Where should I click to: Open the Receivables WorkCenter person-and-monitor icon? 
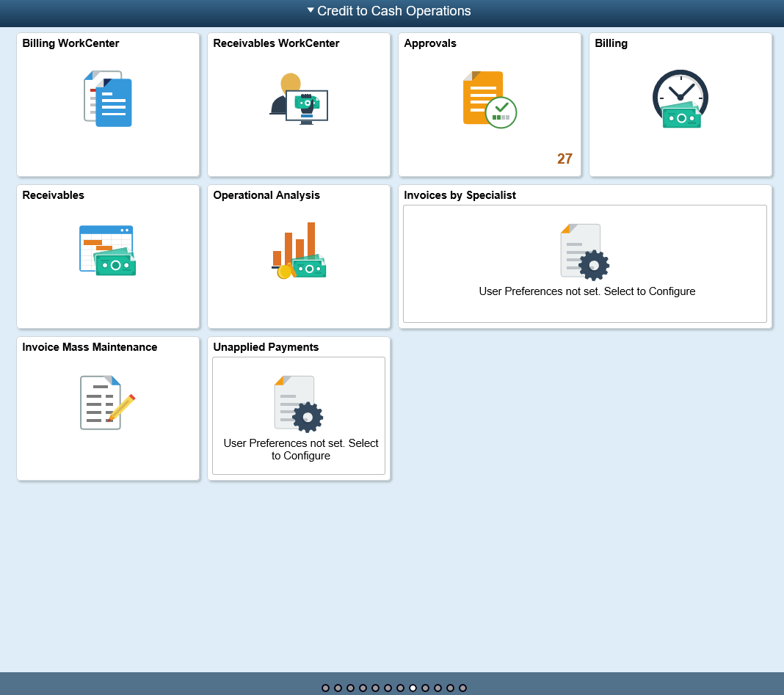(299, 98)
